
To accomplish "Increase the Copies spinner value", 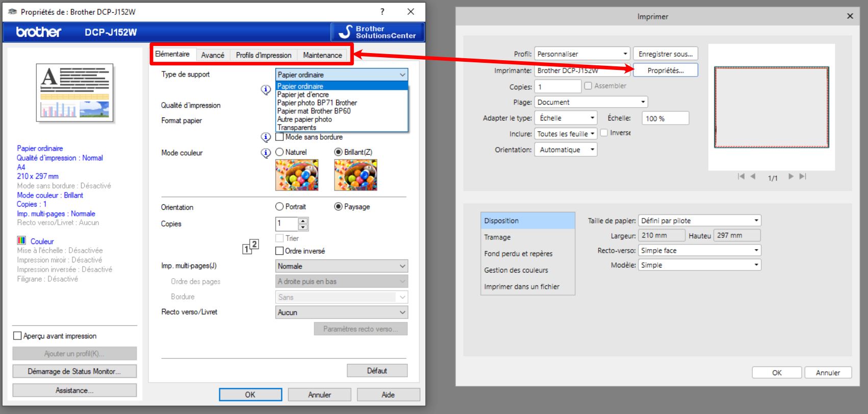I will (303, 221).
